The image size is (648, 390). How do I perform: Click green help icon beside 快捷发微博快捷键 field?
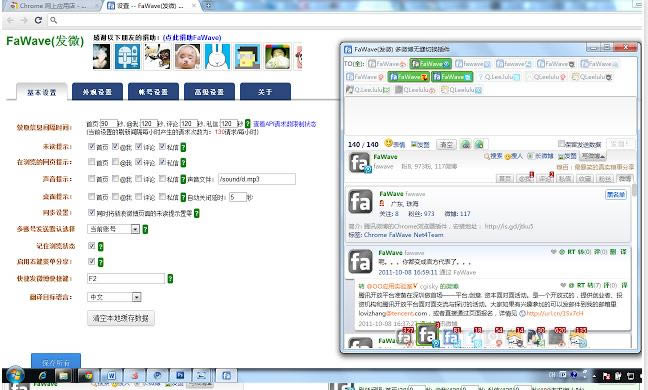(x=170, y=279)
